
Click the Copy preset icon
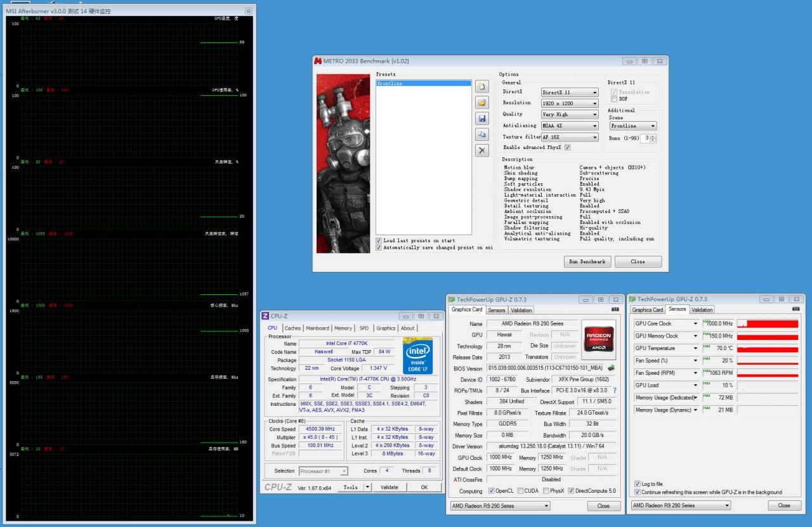click(x=482, y=134)
